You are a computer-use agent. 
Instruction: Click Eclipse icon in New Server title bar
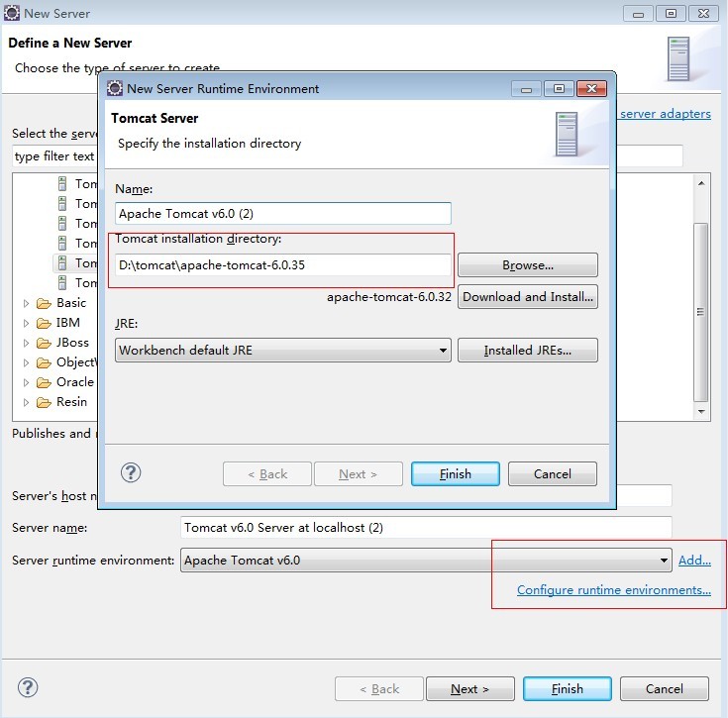[x=12, y=13]
